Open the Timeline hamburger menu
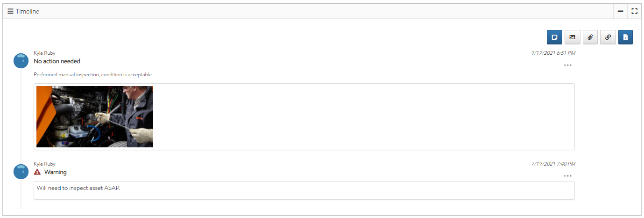Image resolution: width=644 pixels, height=218 pixels. point(10,11)
